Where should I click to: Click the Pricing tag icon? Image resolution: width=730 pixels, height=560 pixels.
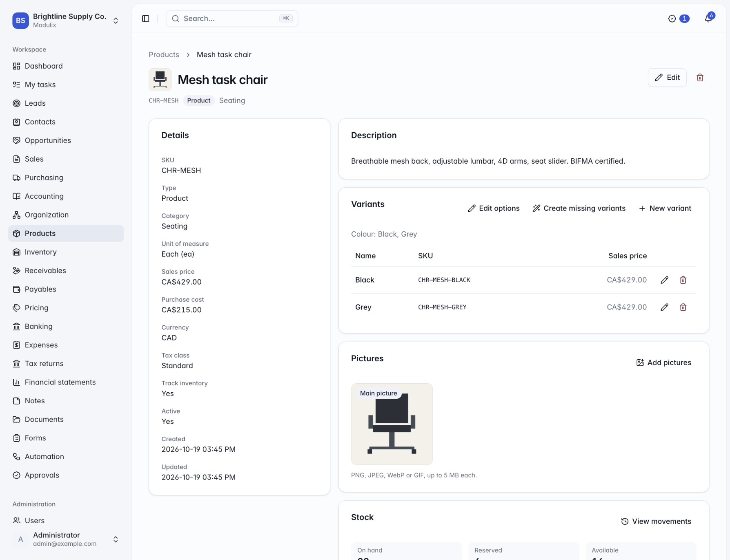[x=16, y=308]
